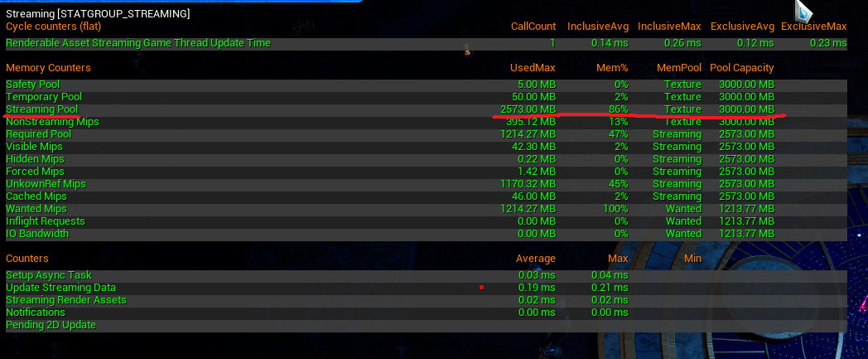868x359 pixels.
Task: Click Required Pool's Streaming MemPool entry
Action: pos(677,134)
